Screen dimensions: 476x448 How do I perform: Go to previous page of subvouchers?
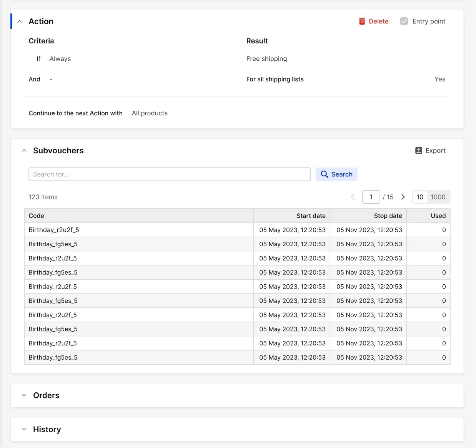pyautogui.click(x=353, y=197)
